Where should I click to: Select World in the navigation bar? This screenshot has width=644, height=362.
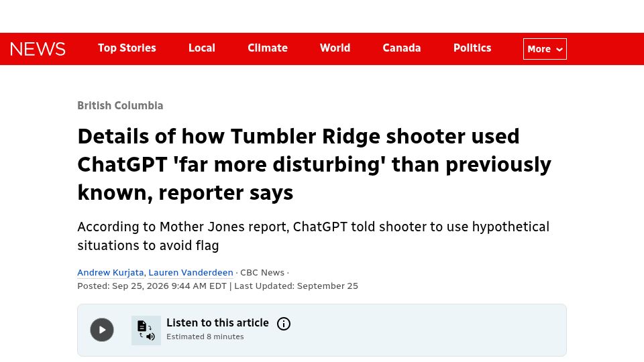coord(335,48)
